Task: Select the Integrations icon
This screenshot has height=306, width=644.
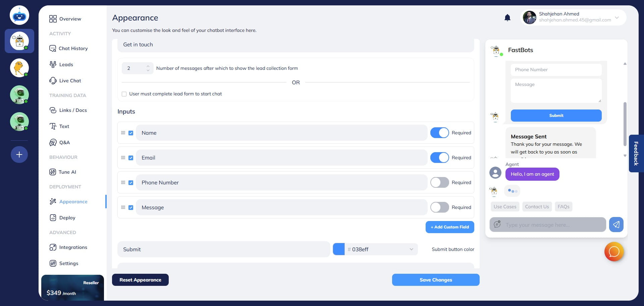Action: click(53, 247)
